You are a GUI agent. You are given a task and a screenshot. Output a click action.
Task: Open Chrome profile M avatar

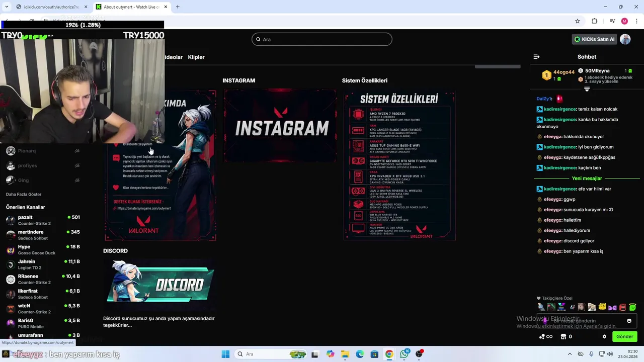pyautogui.click(x=624, y=21)
